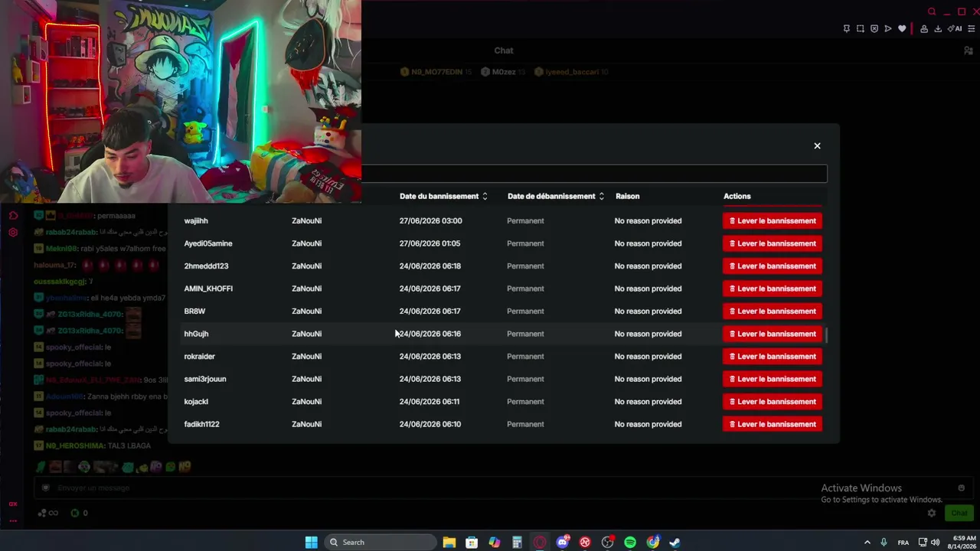Select the username Ayedi05amine
The width and height of the screenshot is (980, 551).
pos(208,243)
